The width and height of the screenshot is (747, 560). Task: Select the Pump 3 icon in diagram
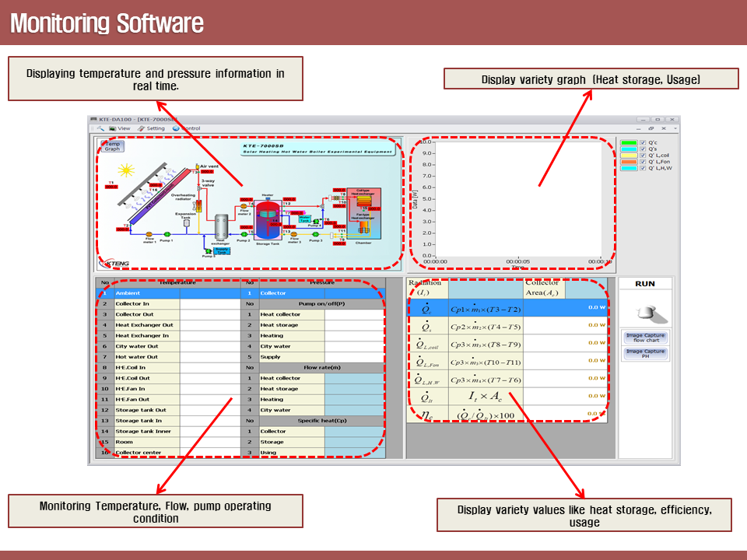[x=316, y=233]
